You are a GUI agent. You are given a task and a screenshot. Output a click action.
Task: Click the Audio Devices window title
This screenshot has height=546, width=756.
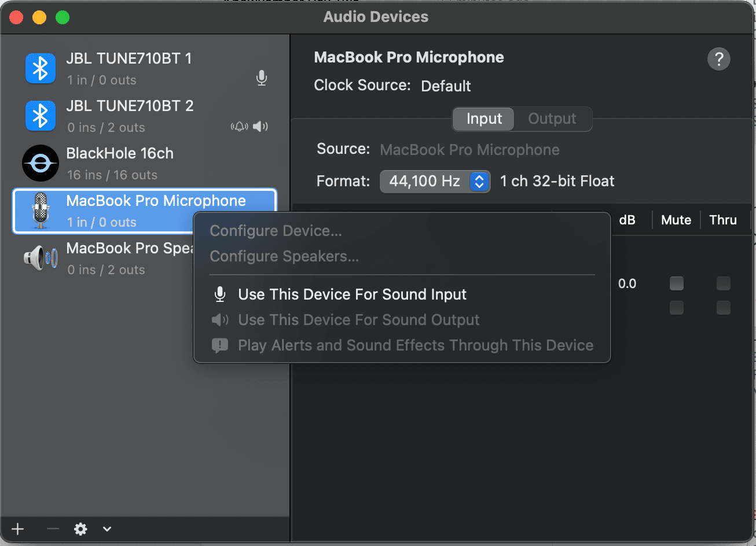pos(376,17)
